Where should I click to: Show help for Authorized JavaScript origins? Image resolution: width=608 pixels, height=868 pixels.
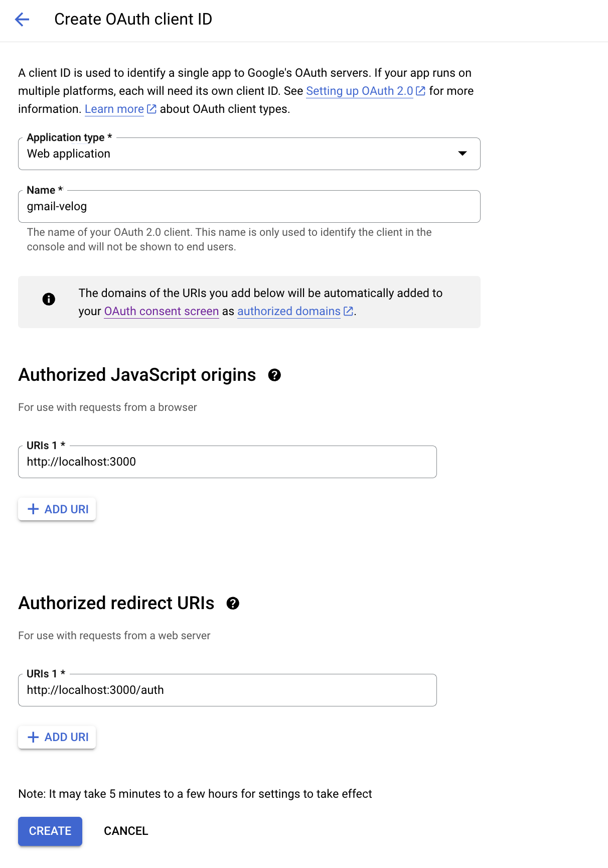pyautogui.click(x=274, y=375)
